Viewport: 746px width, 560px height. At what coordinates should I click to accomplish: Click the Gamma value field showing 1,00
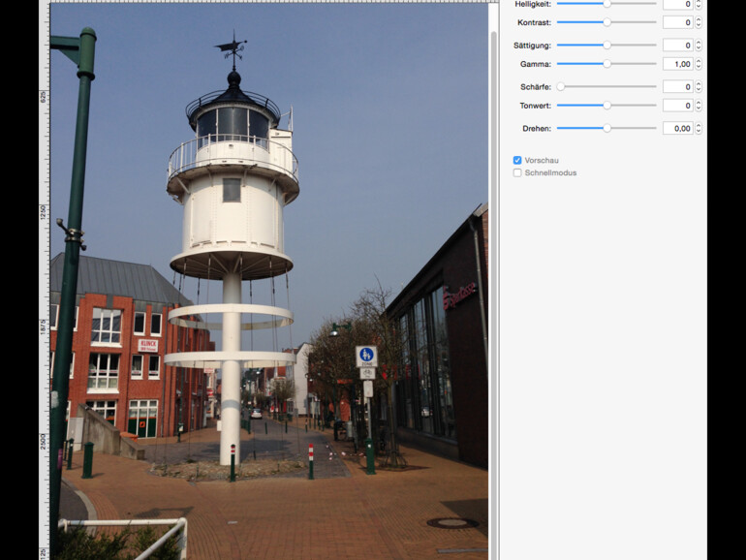click(x=677, y=64)
